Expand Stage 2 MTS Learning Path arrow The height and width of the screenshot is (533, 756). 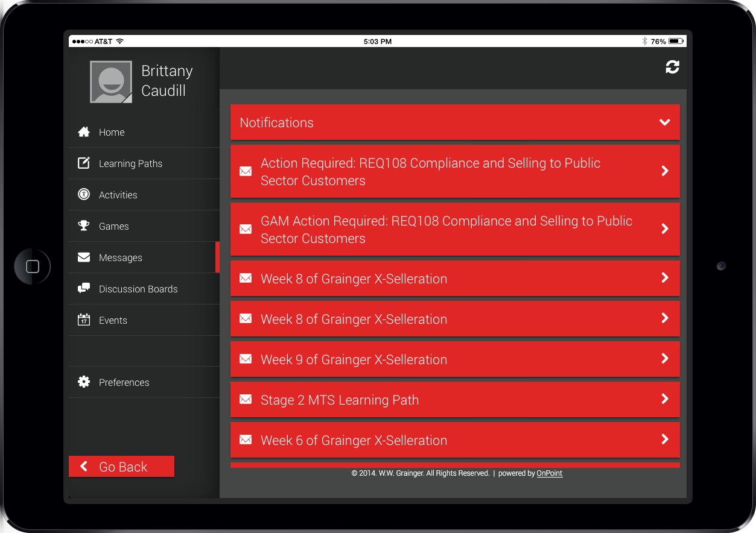[665, 399]
